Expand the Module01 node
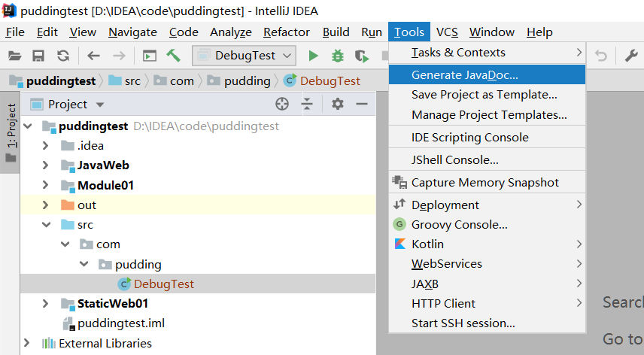Viewport: 644px width, 355px height. tap(46, 185)
